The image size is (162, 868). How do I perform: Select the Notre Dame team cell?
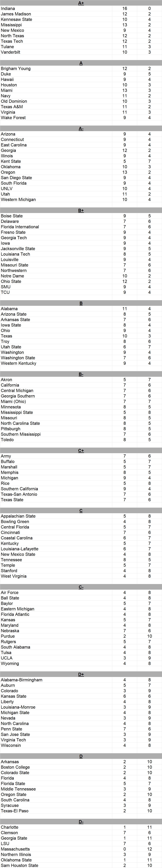click(12, 276)
